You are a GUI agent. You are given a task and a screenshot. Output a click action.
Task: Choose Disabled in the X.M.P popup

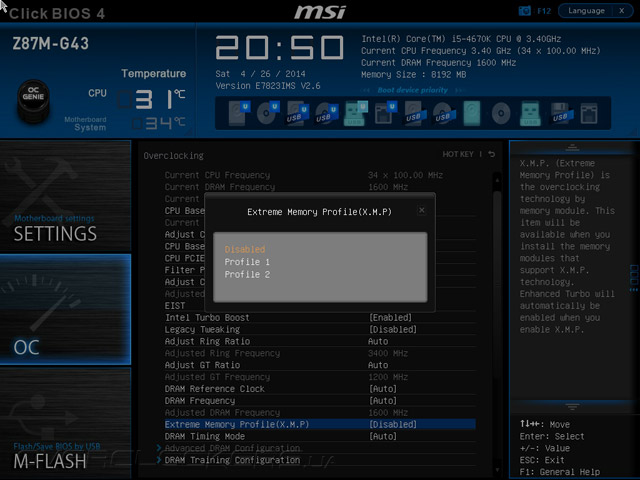point(245,249)
